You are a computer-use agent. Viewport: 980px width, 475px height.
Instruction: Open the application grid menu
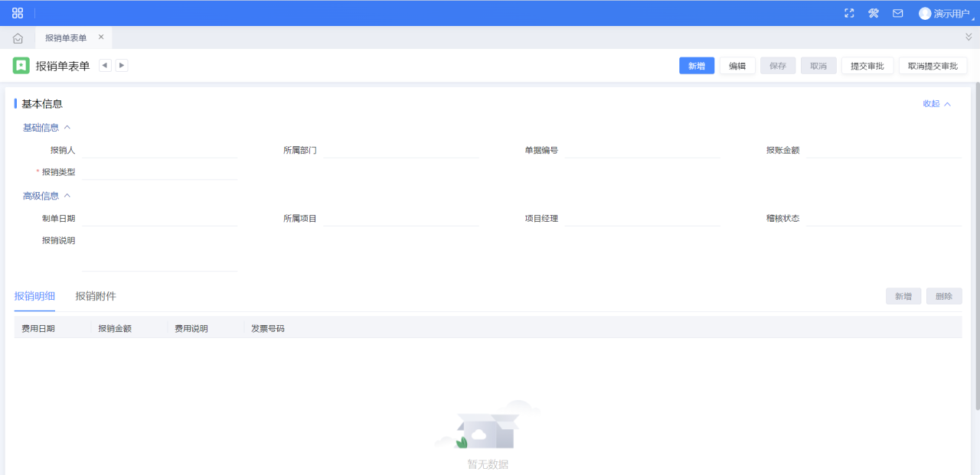(x=18, y=13)
